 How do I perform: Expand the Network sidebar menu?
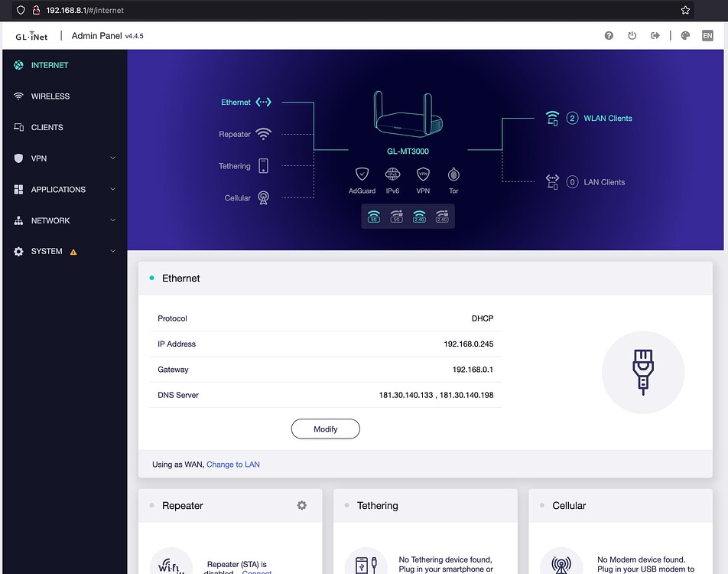coord(64,220)
